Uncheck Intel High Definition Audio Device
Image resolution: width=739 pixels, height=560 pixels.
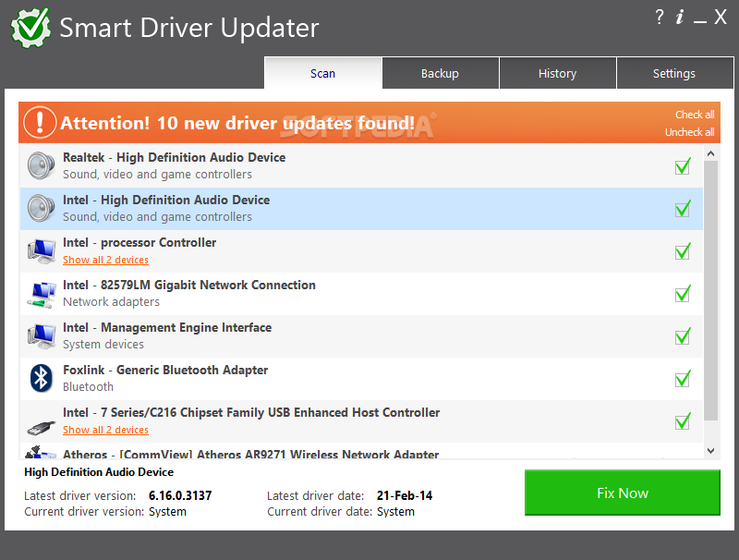click(683, 208)
